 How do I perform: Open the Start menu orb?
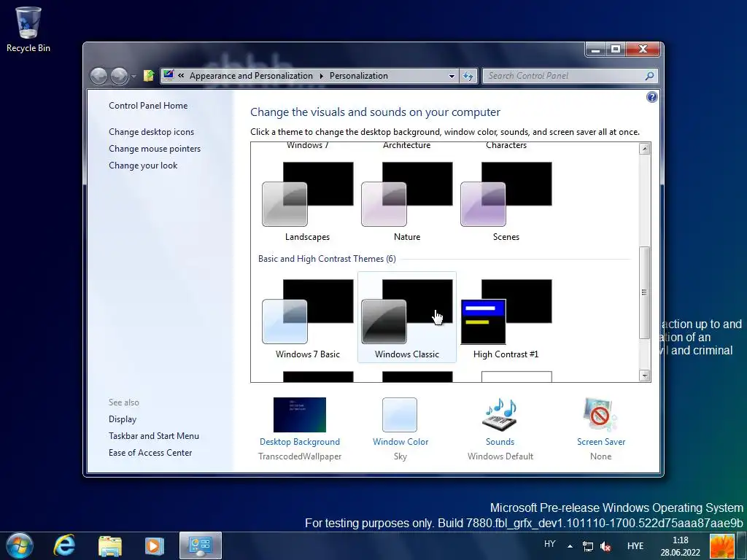(20, 545)
